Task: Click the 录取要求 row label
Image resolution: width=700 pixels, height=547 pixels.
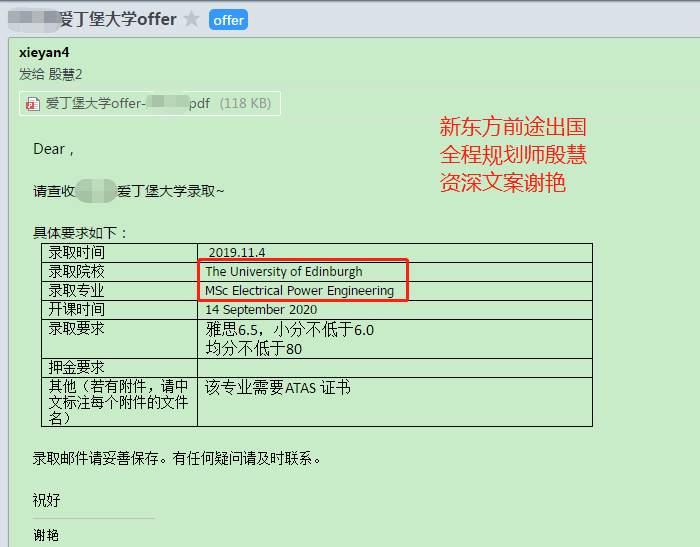Action: coord(76,329)
